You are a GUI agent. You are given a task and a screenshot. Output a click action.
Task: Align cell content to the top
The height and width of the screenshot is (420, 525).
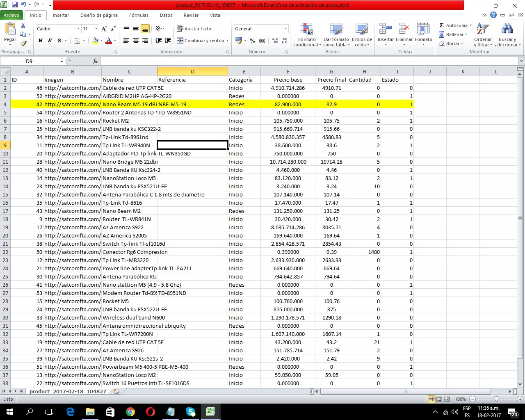(x=126, y=29)
